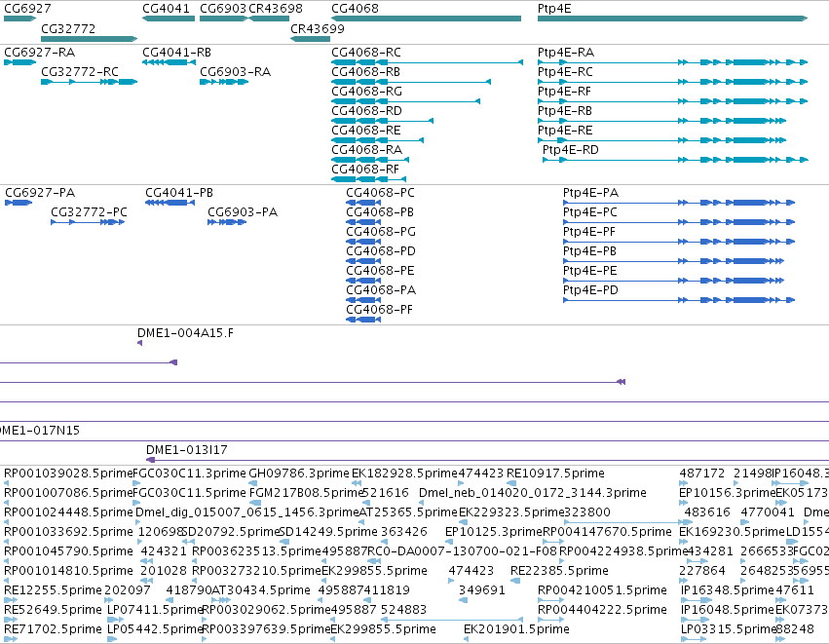Open protein CG32772-PC
Viewport: 829px width, 644px height.
pos(88,222)
